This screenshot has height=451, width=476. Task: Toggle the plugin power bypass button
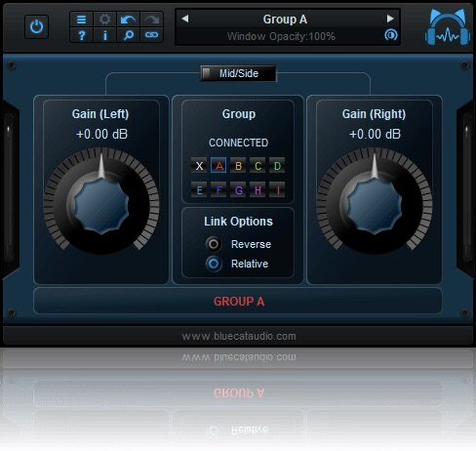(36, 26)
